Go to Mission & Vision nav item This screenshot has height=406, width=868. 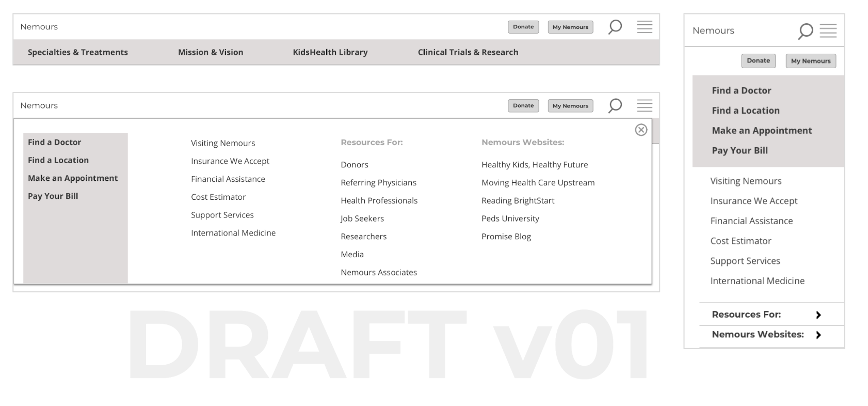(x=211, y=52)
